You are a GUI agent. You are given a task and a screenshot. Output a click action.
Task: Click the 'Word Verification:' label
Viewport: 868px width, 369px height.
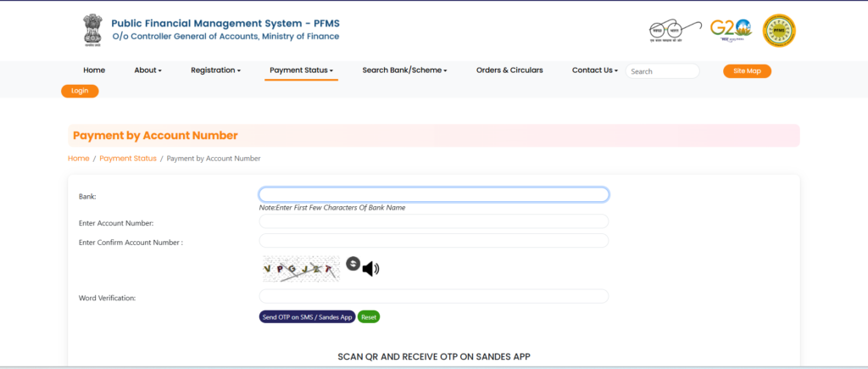point(108,298)
